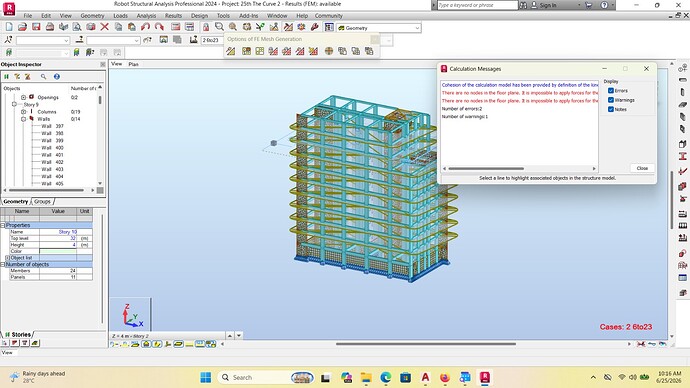This screenshot has height=388, width=690.
Task: Open the bar selection dropdown in toolbar
Action: point(136,40)
